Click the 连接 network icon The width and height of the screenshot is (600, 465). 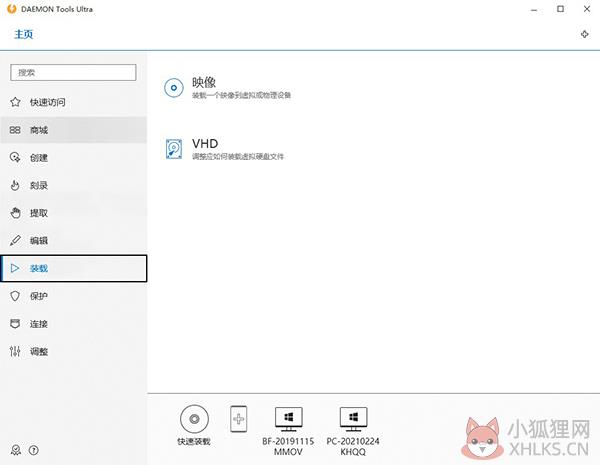[15, 324]
